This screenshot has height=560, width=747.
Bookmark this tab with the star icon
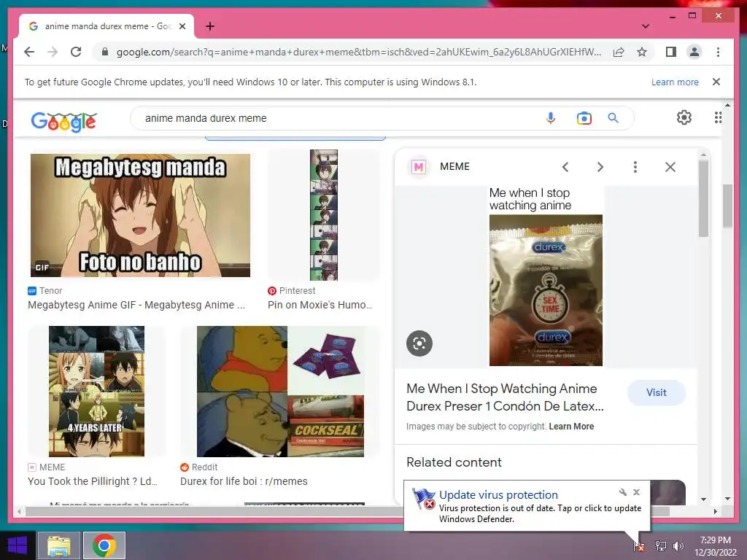(642, 52)
